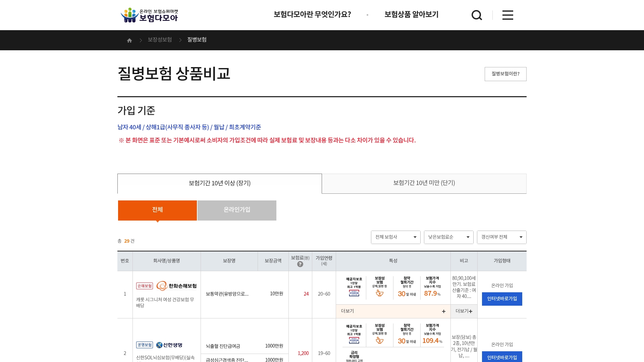This screenshot has width=644, height=362.
Task: Expand 더보기 in the 비고 column
Action: coord(464,311)
